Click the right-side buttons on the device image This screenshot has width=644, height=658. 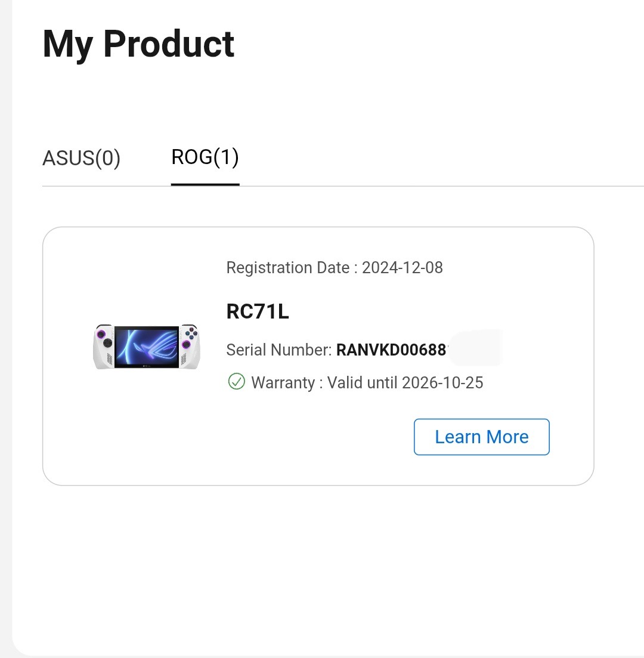tap(191, 333)
